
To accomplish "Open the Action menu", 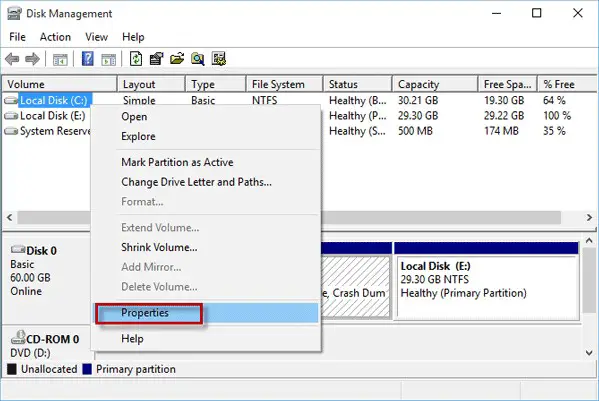I will (x=55, y=37).
